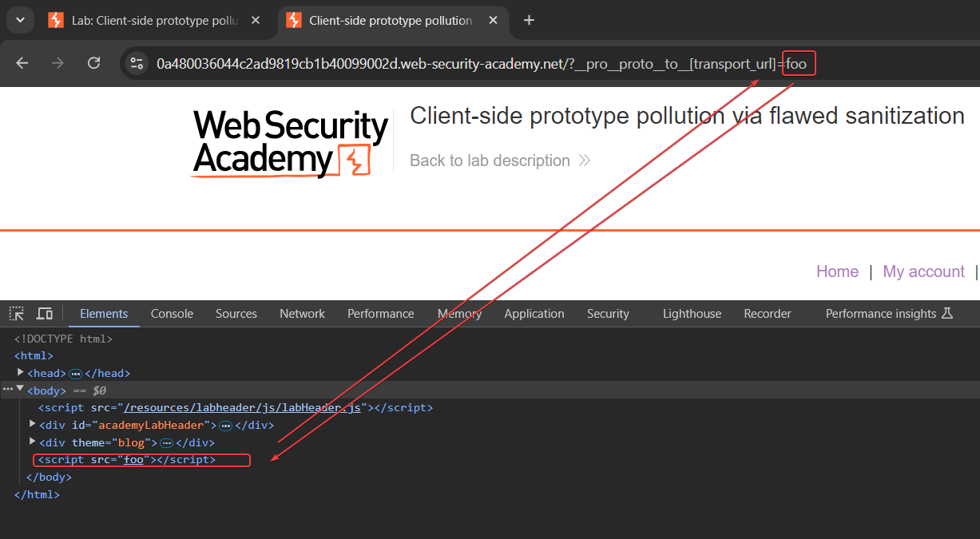980x539 pixels.
Task: Click the browser back arrow button
Action: tap(22, 63)
